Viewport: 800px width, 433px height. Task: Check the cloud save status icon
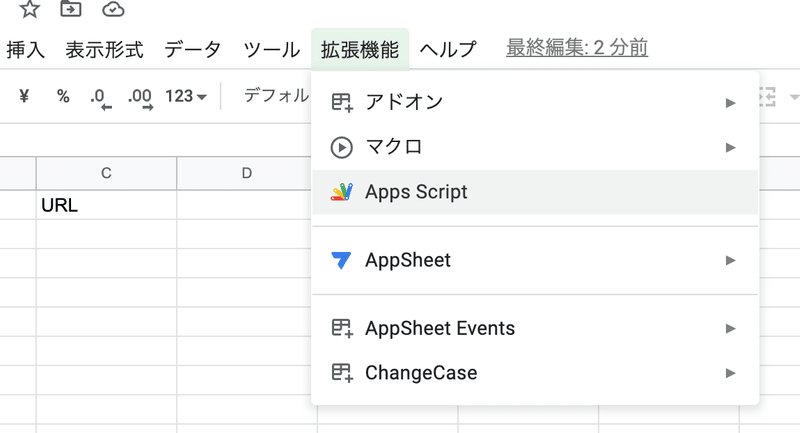[113, 9]
